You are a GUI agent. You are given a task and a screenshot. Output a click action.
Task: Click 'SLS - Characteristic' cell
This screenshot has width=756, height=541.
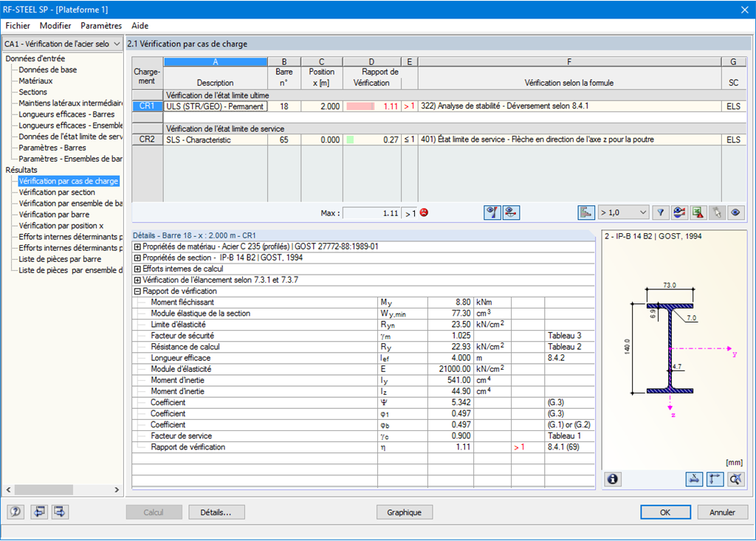click(216, 139)
